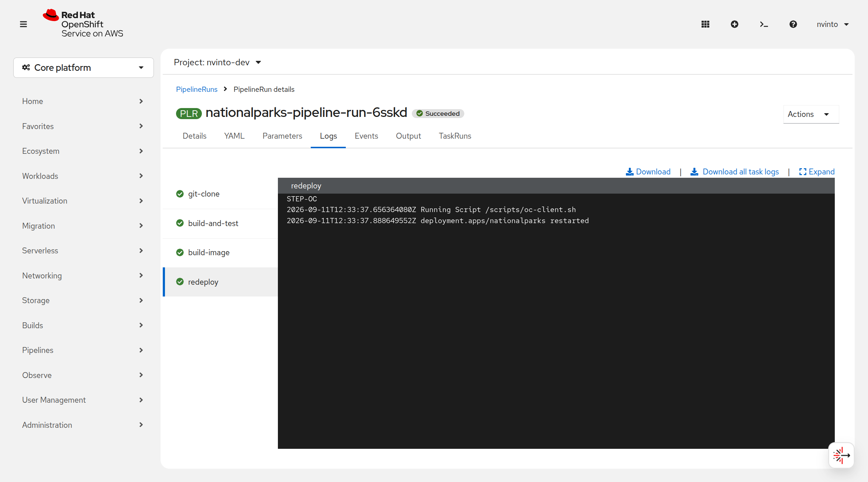Click the PLR resource badge
The height and width of the screenshot is (482, 868).
point(189,114)
